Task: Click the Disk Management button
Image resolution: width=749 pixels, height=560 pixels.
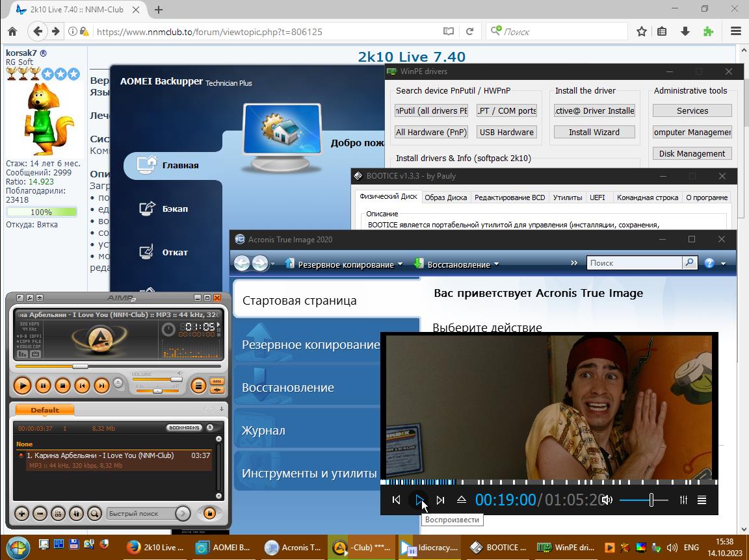Action: [692, 153]
